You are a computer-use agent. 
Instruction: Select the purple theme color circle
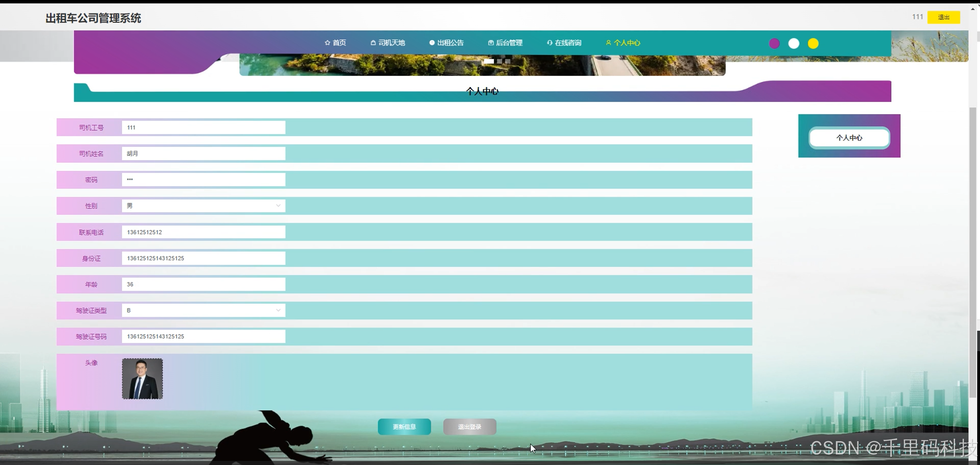[774, 43]
